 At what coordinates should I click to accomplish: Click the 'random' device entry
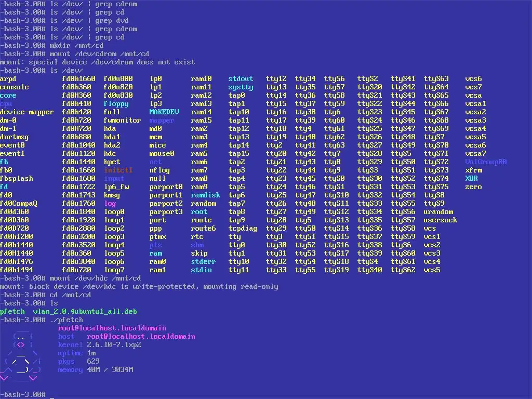(x=203, y=204)
